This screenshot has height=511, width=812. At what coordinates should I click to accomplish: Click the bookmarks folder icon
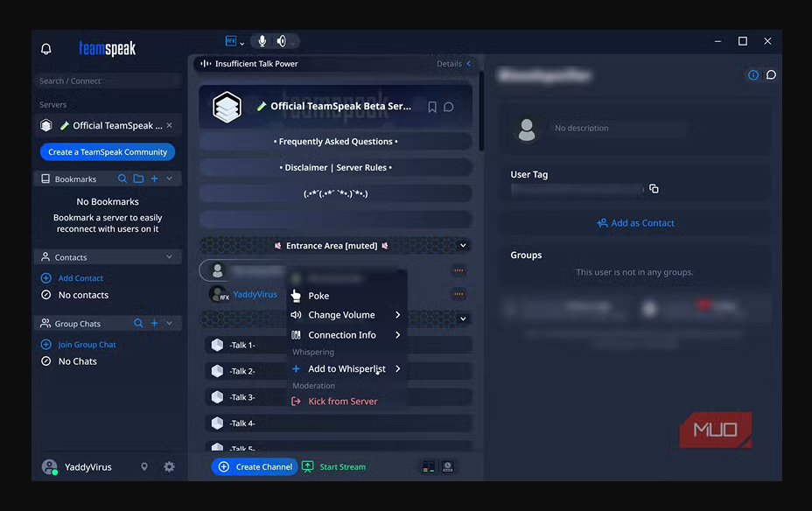click(138, 178)
